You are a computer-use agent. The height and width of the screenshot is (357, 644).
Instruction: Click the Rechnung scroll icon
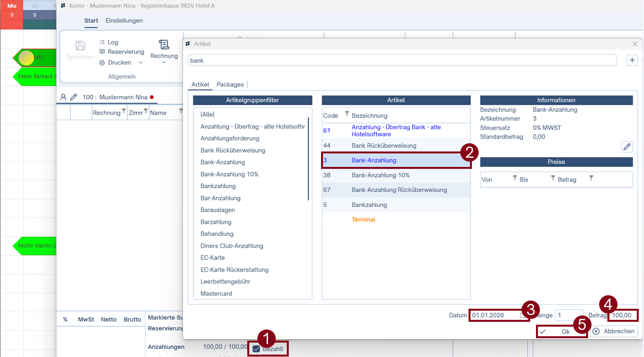point(164,45)
